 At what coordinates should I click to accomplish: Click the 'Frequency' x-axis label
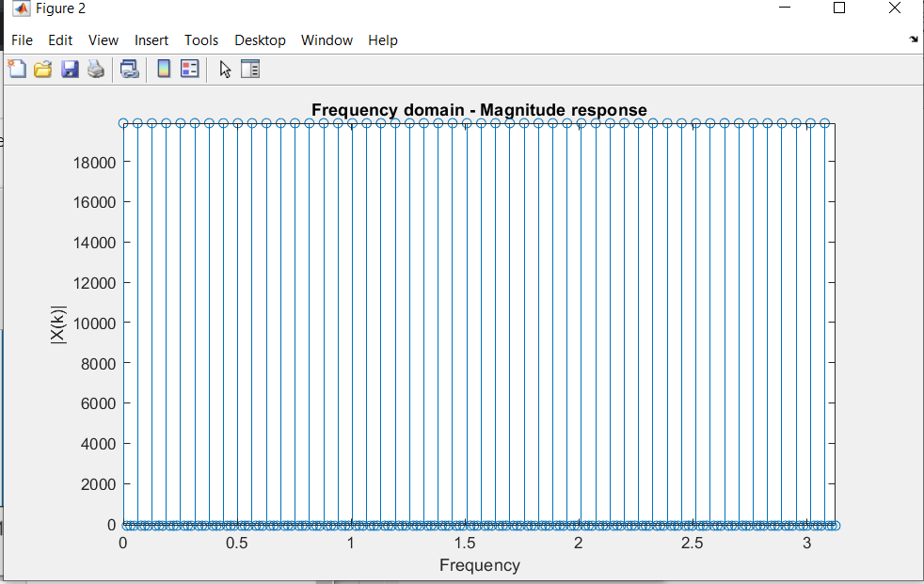click(479, 565)
